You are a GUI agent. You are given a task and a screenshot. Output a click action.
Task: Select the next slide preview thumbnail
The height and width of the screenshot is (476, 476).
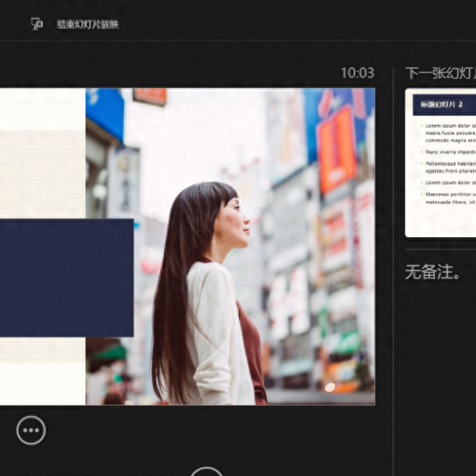click(x=440, y=163)
